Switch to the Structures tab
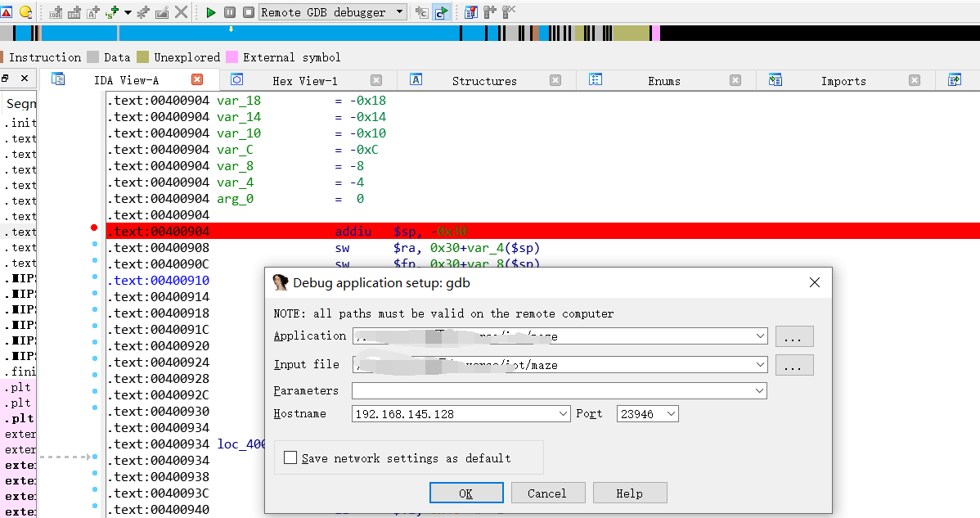The height and width of the screenshot is (518, 980). point(484,80)
